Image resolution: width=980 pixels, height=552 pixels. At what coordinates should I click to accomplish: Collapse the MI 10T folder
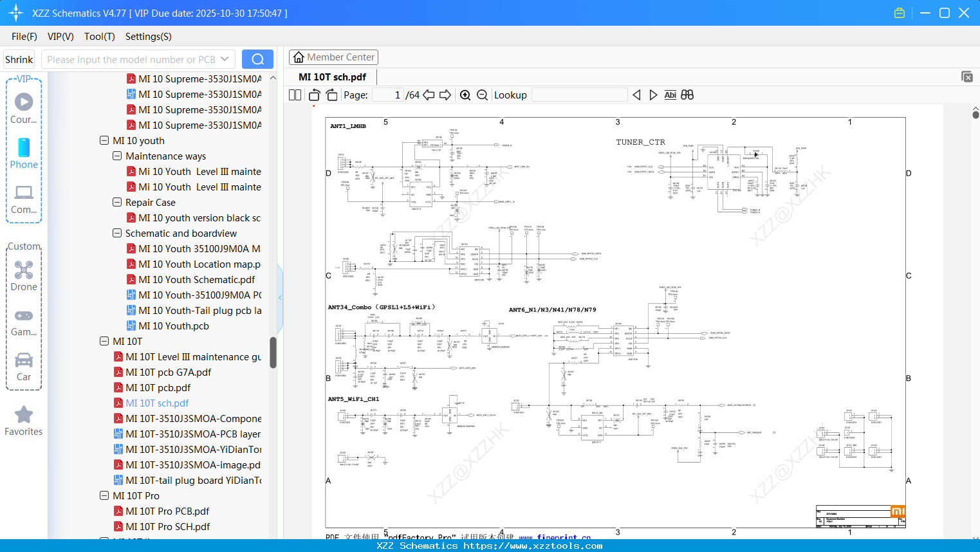104,341
